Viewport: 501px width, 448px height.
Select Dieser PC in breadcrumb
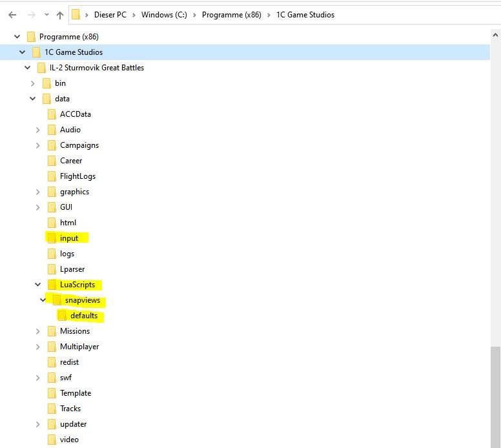(x=110, y=15)
